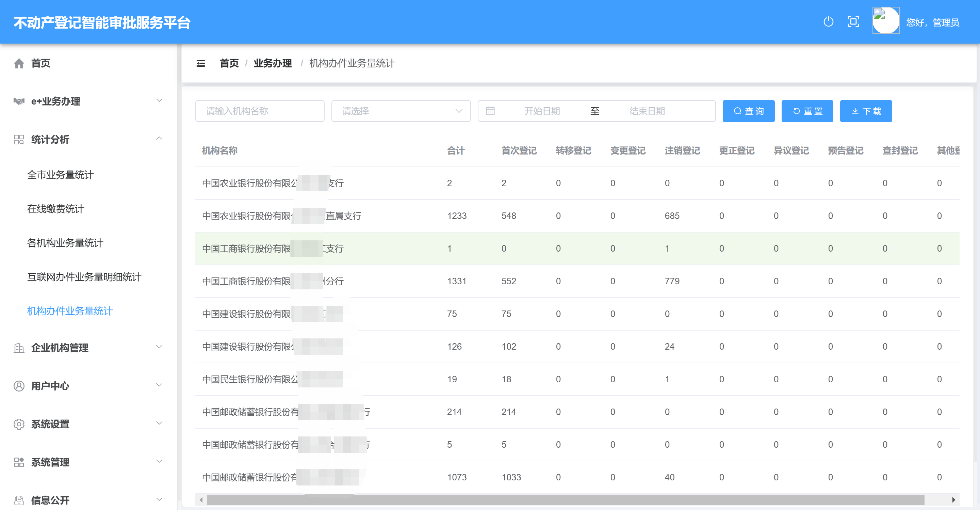Click the grid icon beside 统计分析
The image size is (980, 510).
click(19, 139)
